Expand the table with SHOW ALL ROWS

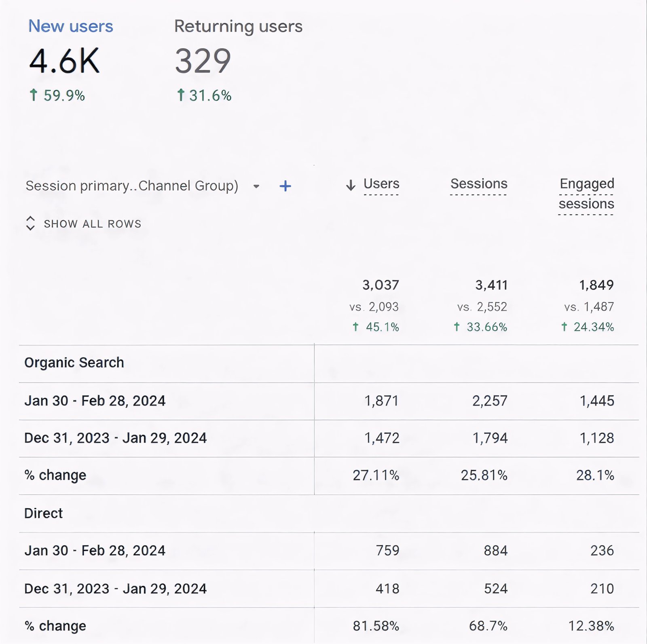(x=93, y=223)
